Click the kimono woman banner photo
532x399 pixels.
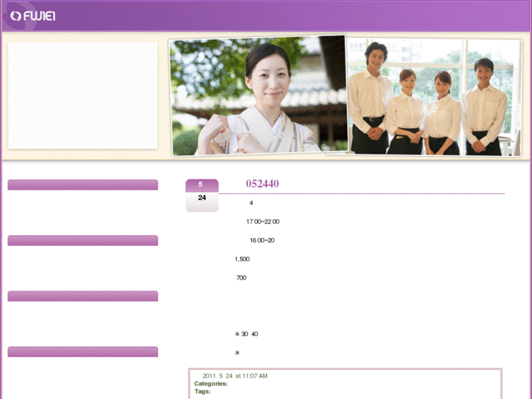(259, 96)
